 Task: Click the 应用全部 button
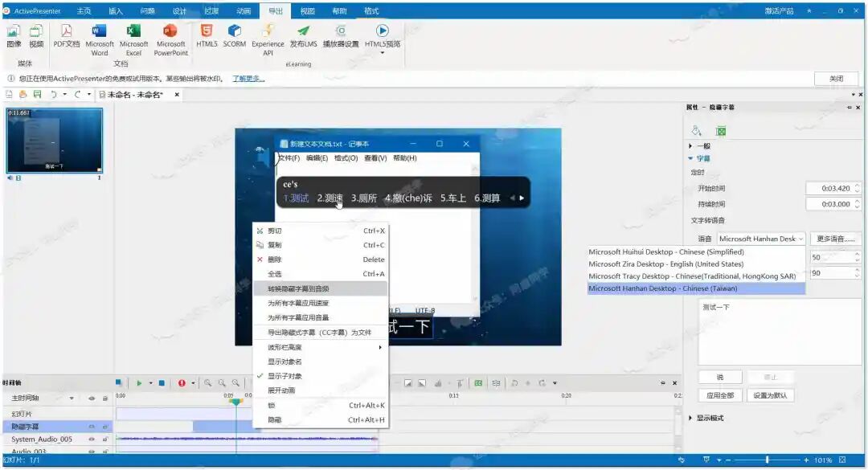[719, 396]
